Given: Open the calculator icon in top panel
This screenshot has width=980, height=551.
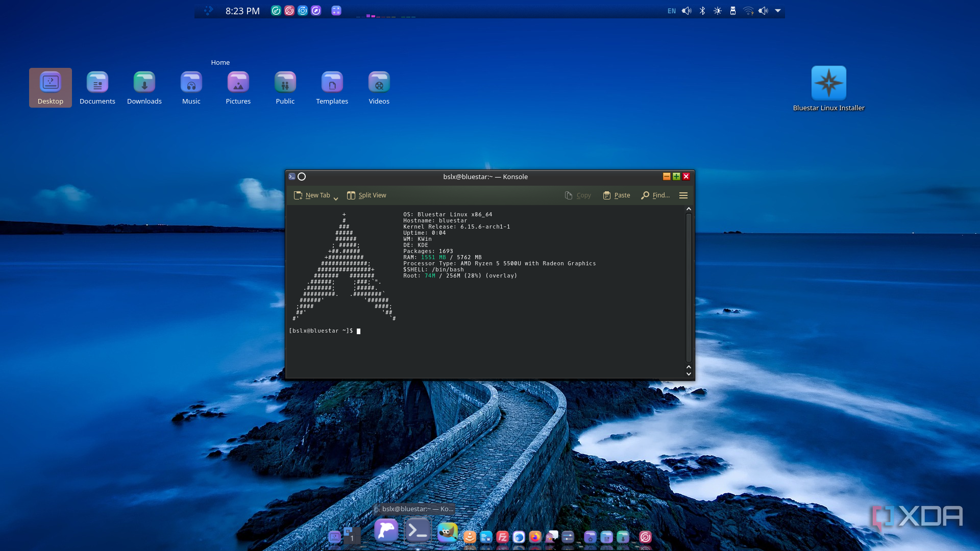Looking at the screenshot, I should (336, 11).
